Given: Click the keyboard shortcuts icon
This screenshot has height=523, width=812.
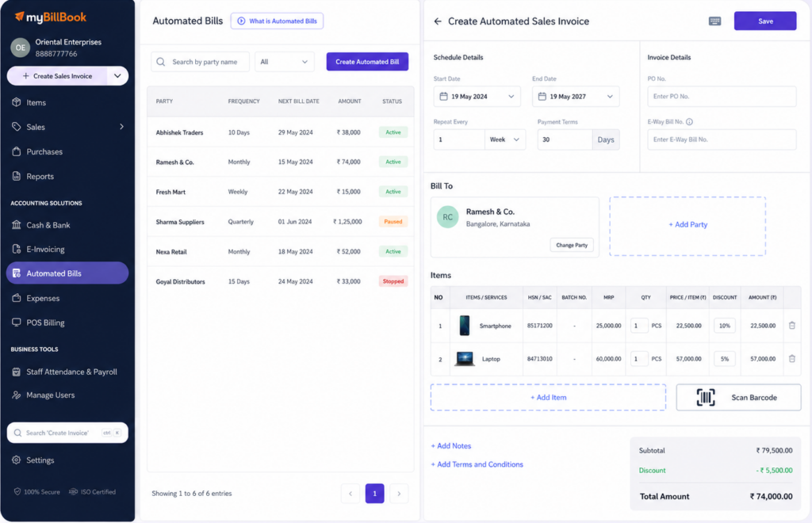Looking at the screenshot, I should (714, 21).
